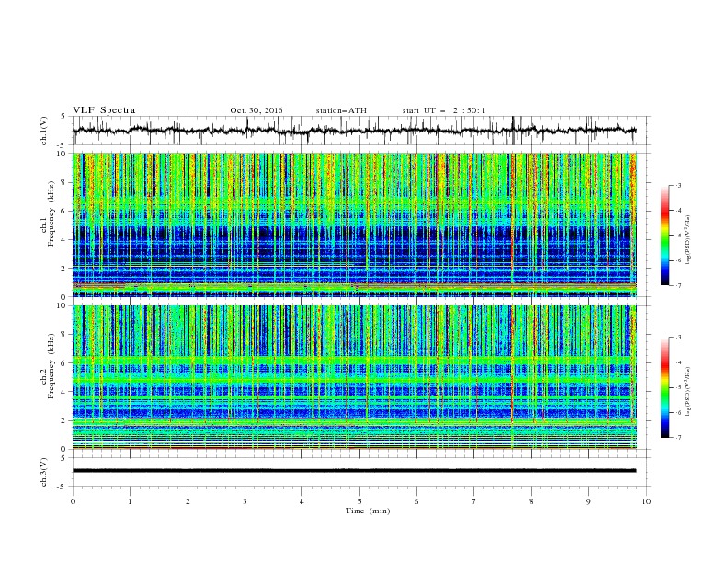Click the 'Time (min)' axis label

368,511
